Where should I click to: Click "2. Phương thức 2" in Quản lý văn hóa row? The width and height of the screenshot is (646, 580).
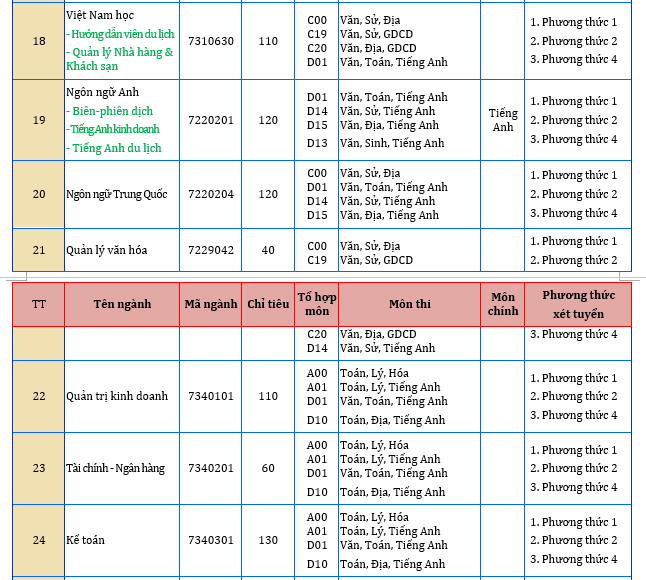click(573, 260)
